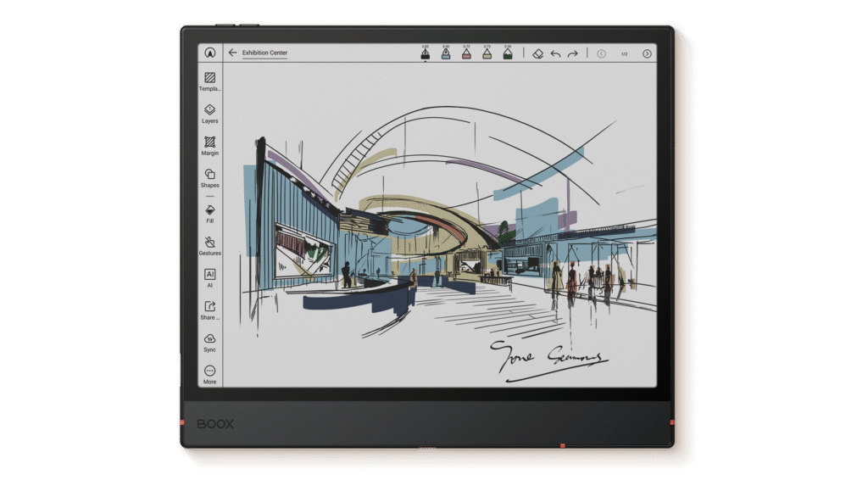Click the Share icon in the sidebar
This screenshot has width=868, height=480.
[x=209, y=307]
